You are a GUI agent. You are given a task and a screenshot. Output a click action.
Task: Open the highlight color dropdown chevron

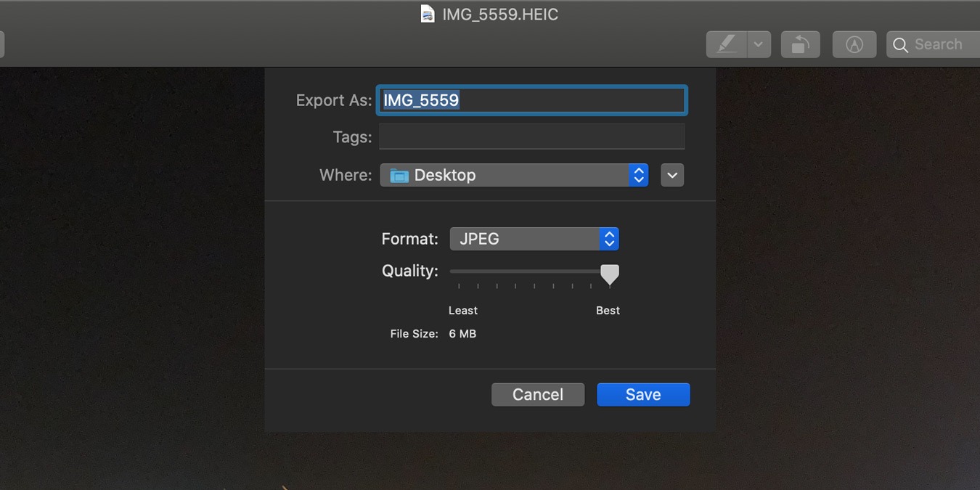pyautogui.click(x=759, y=44)
